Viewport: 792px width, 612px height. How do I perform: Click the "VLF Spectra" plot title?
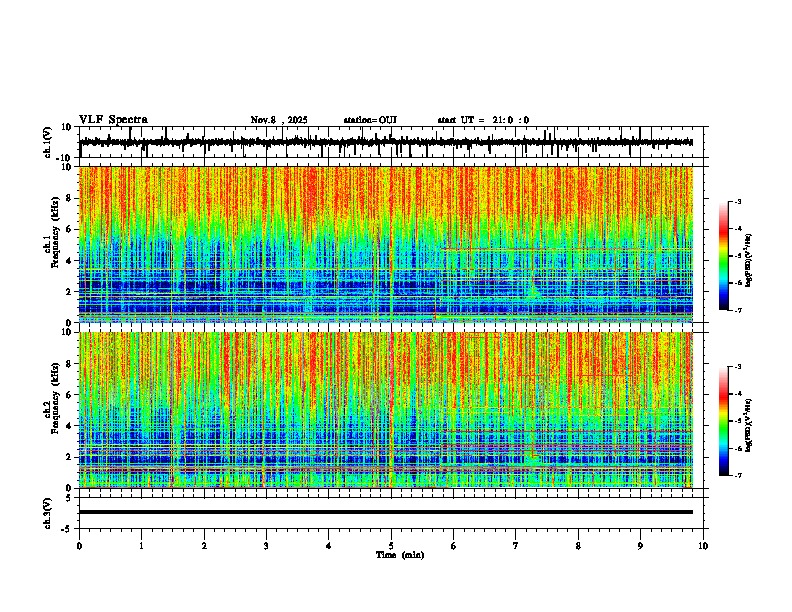coord(113,120)
